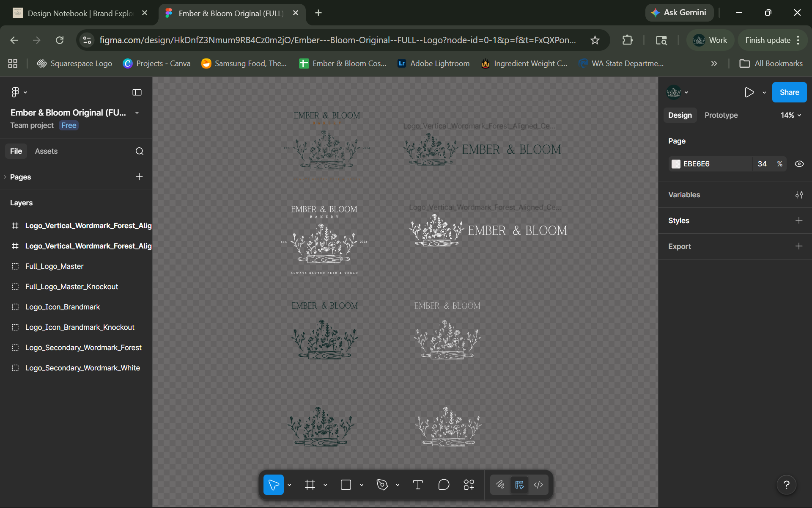Viewport: 812px width, 508px height.
Task: Expand the Pages section chevron
Action: 5,177
